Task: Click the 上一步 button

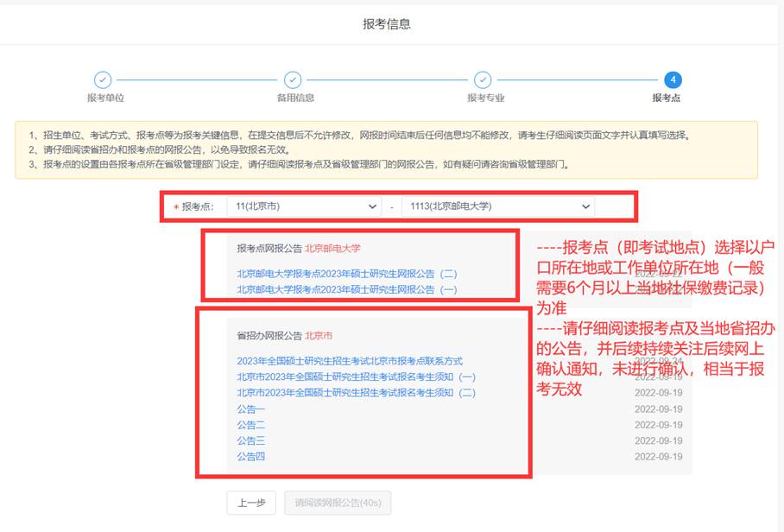Action: 251,503
